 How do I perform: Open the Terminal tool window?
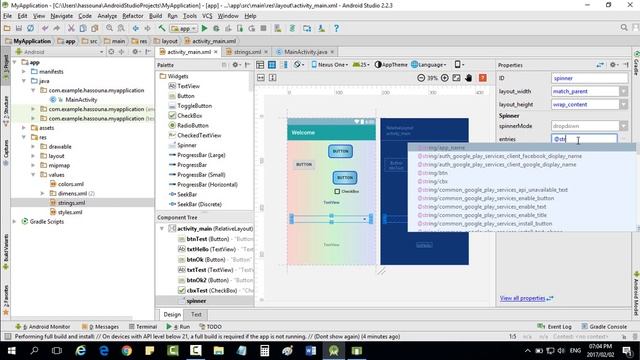pos(143,327)
